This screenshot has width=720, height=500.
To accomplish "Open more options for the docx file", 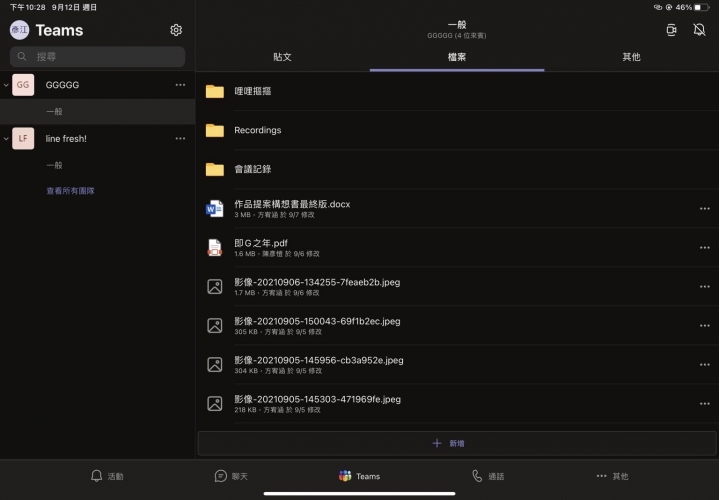I will pos(705,209).
